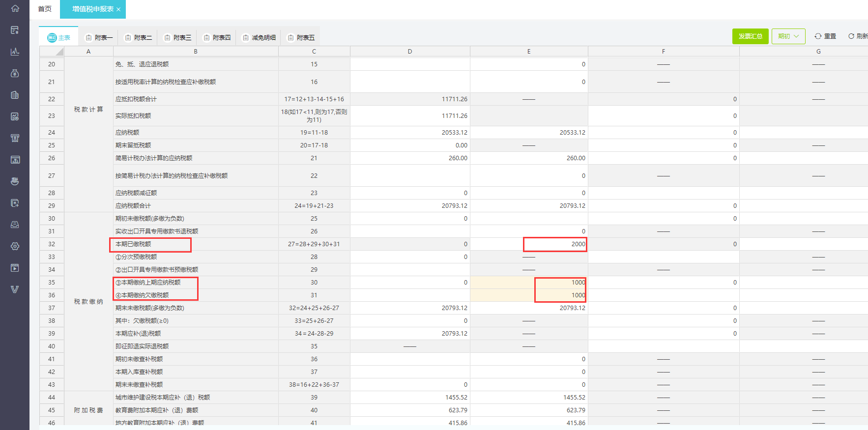Go to the 首页 tab
The width and height of the screenshot is (868, 430).
coord(45,9)
